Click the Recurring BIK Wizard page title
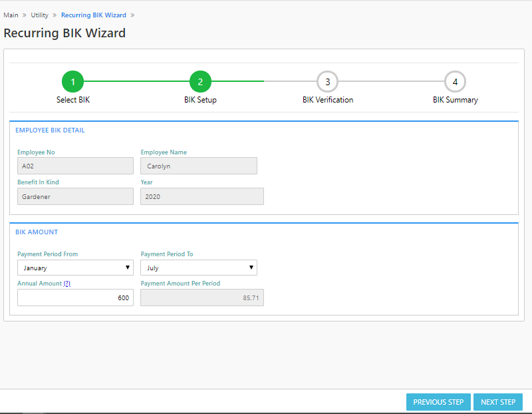The height and width of the screenshot is (414, 532). (65, 33)
